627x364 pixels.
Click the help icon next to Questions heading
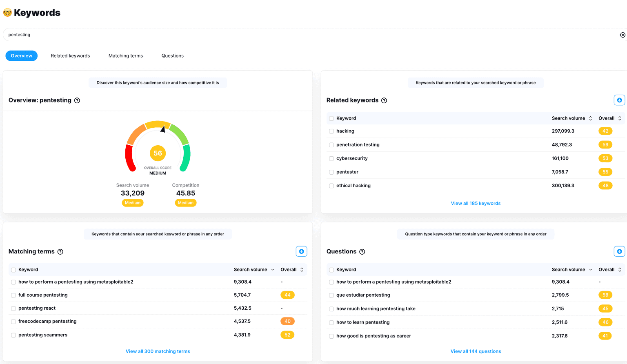pos(362,251)
